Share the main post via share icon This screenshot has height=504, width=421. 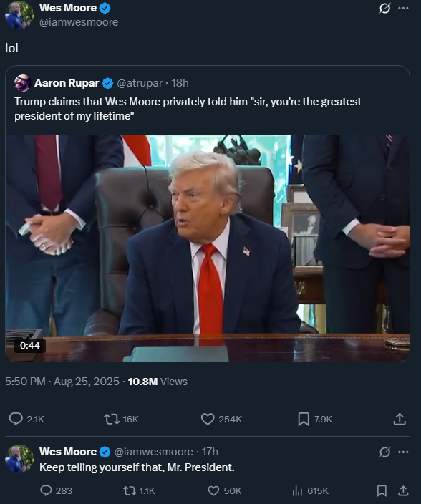tap(400, 419)
